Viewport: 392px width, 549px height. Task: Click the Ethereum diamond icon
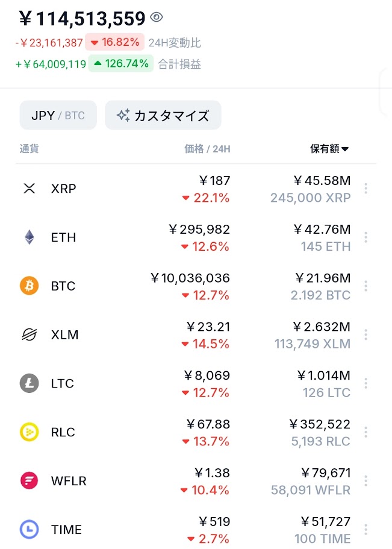pos(29,237)
